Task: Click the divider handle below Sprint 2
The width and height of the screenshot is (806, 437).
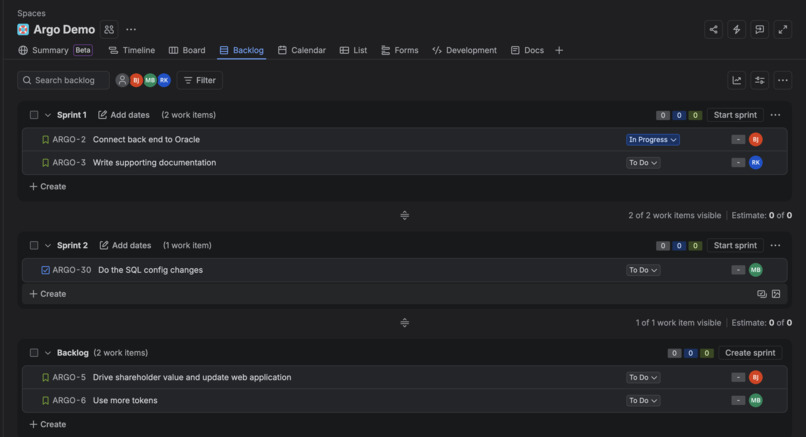Action: click(x=405, y=323)
